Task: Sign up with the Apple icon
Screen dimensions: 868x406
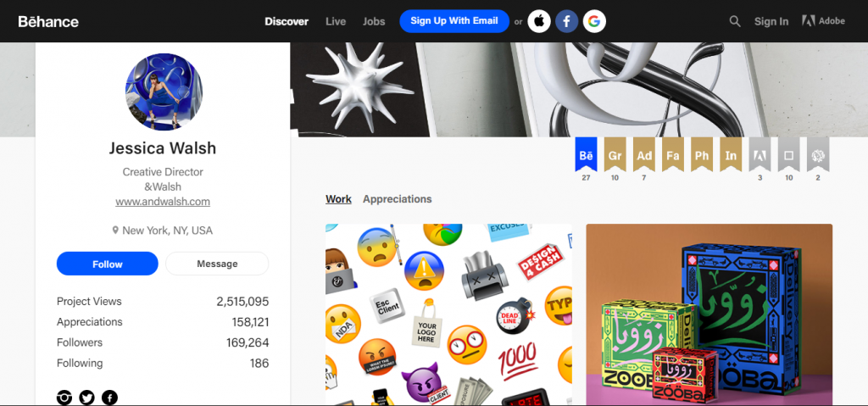Action: [x=538, y=21]
